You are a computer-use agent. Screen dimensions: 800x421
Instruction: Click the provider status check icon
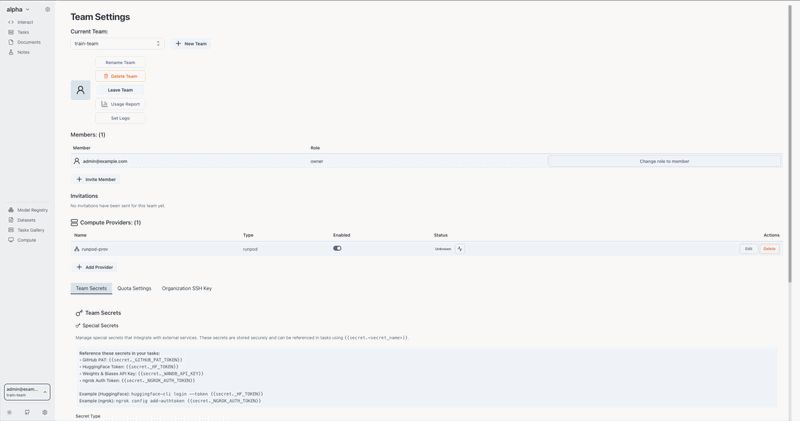coord(460,249)
